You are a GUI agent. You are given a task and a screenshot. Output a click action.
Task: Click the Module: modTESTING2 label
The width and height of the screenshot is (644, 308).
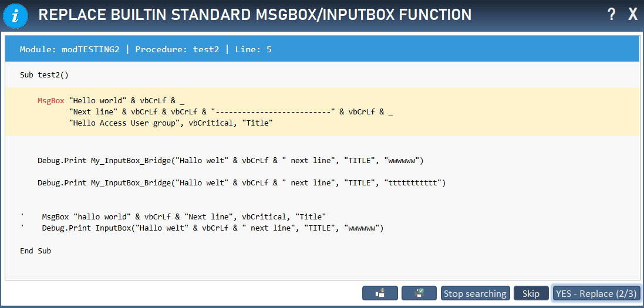69,49
